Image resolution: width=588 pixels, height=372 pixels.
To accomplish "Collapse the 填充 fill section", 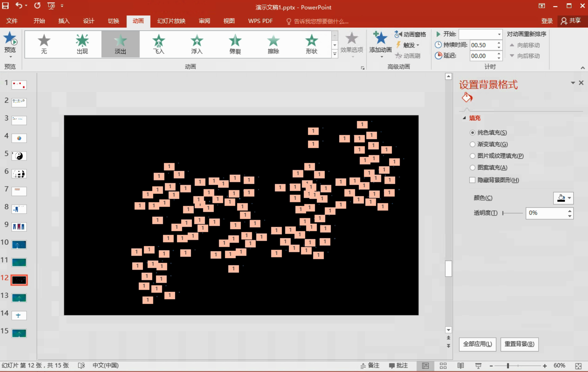I will click(464, 118).
